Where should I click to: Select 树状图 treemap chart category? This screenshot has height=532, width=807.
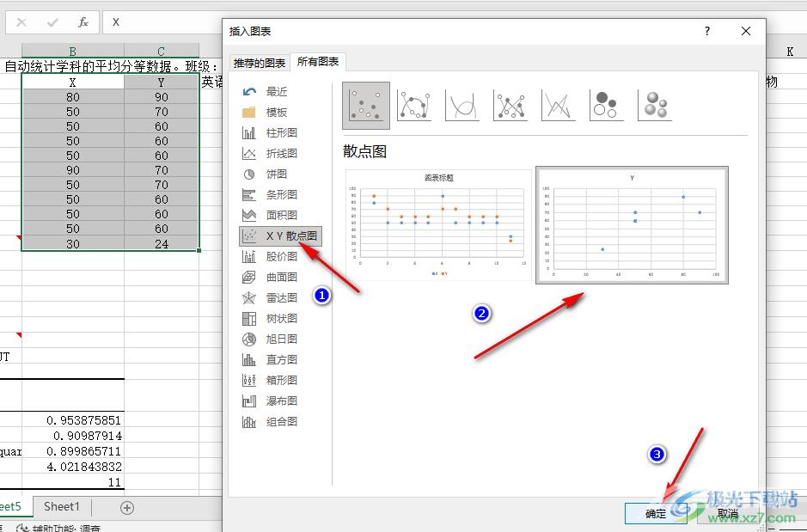(x=281, y=319)
